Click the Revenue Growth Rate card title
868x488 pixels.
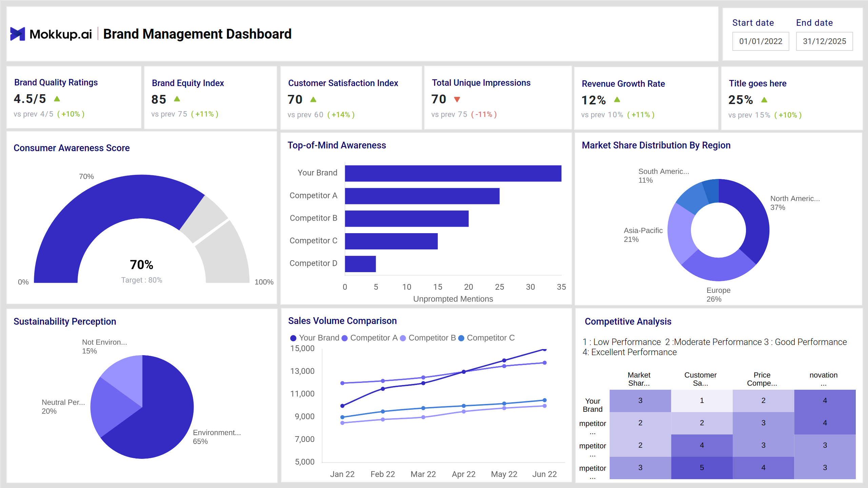623,84
